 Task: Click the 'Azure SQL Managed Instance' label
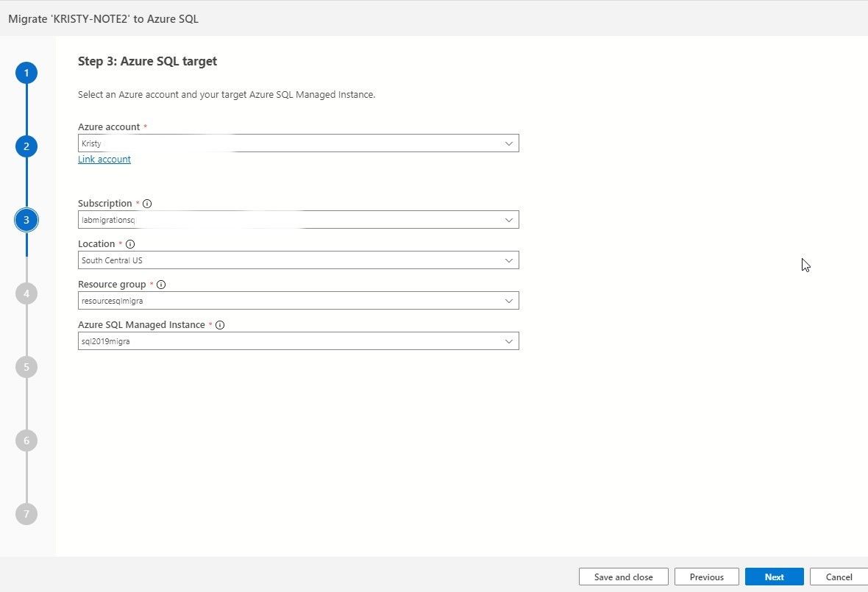[142, 325]
